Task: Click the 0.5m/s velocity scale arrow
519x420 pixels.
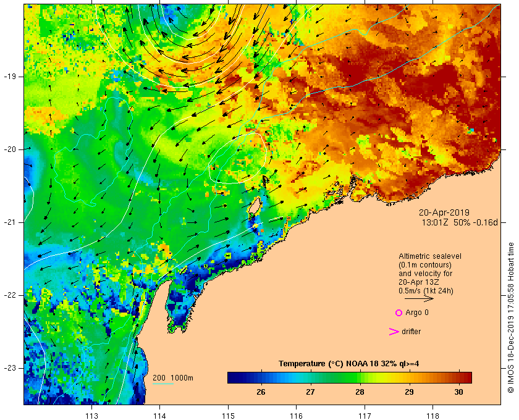Action: 419,298
